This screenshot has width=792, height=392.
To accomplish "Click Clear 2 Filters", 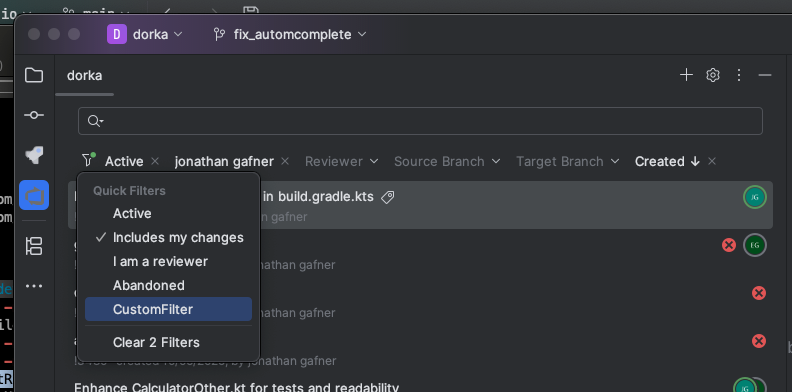I will [168, 342].
